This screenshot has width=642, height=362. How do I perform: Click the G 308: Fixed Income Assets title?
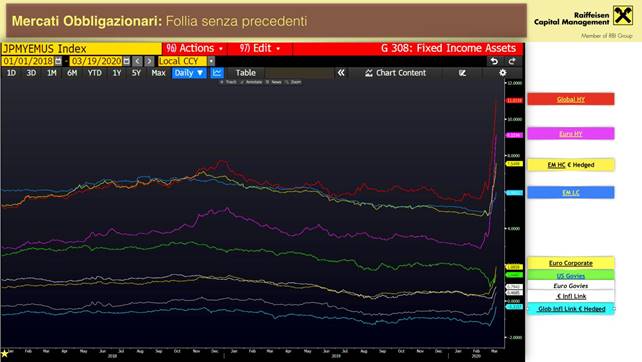[x=448, y=48]
